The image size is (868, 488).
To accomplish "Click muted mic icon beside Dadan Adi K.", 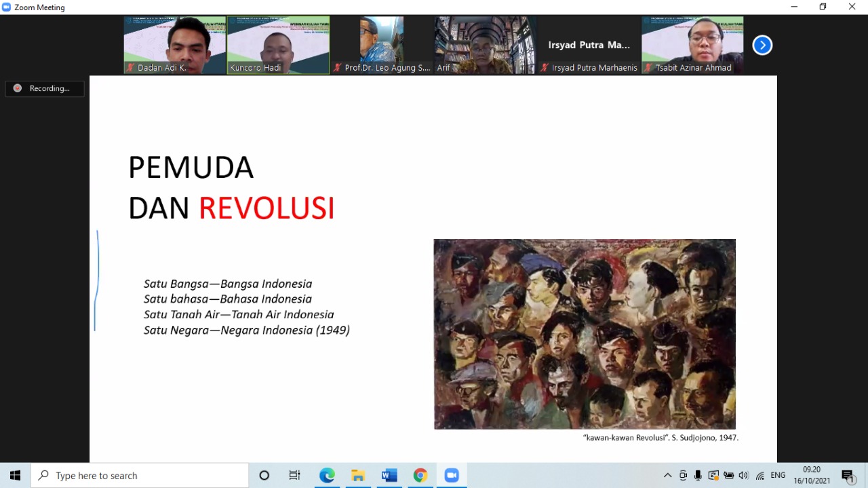I will point(131,68).
